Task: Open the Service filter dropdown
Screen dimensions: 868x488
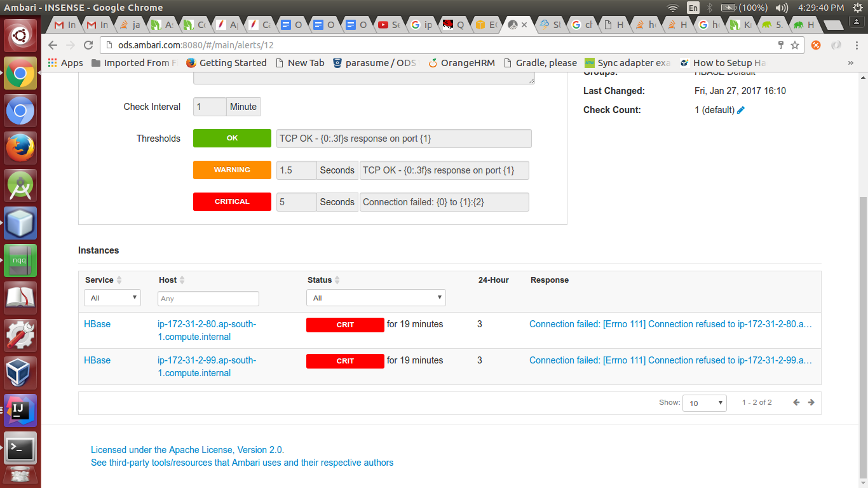Action: tap(112, 298)
